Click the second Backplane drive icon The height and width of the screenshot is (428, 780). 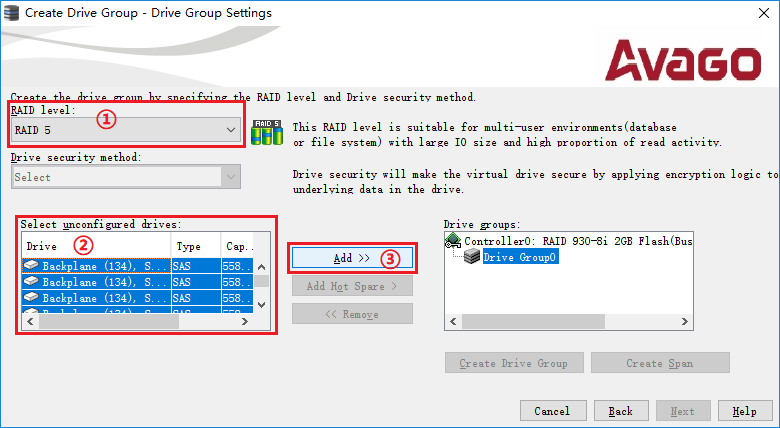point(32,283)
